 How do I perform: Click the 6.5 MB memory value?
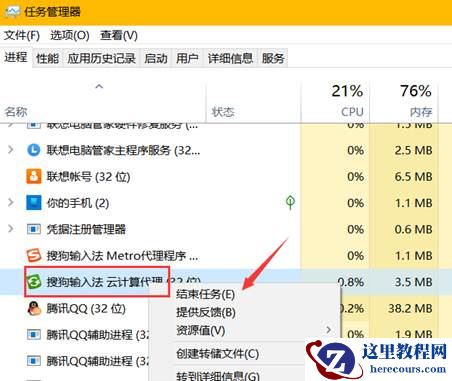pos(413,177)
